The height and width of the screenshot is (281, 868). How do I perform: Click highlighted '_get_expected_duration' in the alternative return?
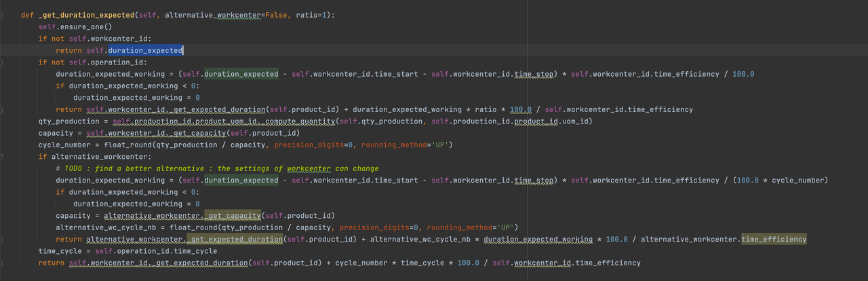tap(235, 240)
